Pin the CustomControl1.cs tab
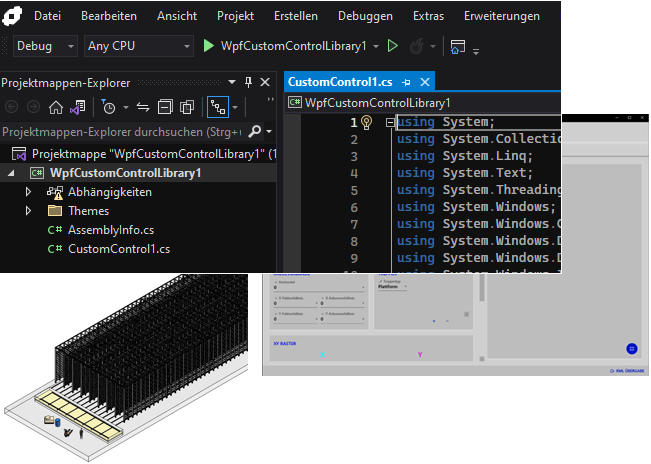This screenshot has width=651, height=464. click(x=405, y=82)
